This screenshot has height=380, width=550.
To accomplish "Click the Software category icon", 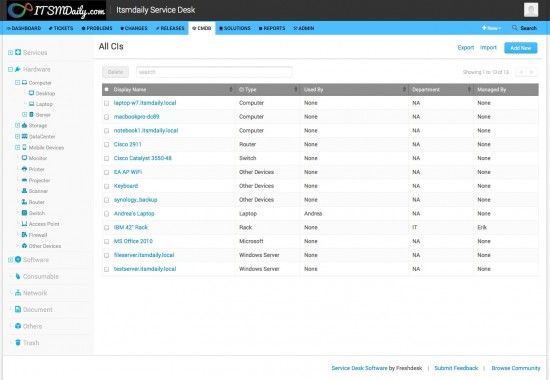I will (18, 259).
